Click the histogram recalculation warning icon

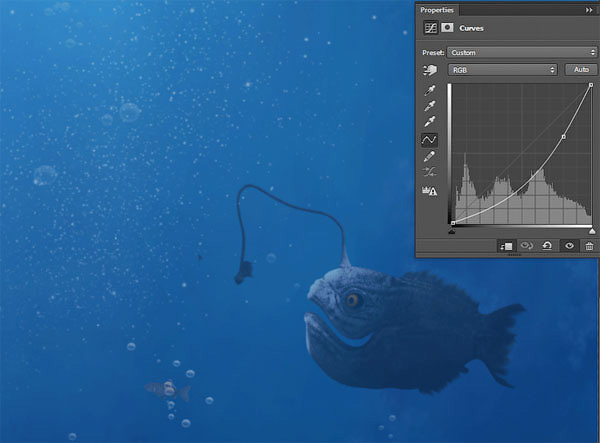tap(429, 191)
